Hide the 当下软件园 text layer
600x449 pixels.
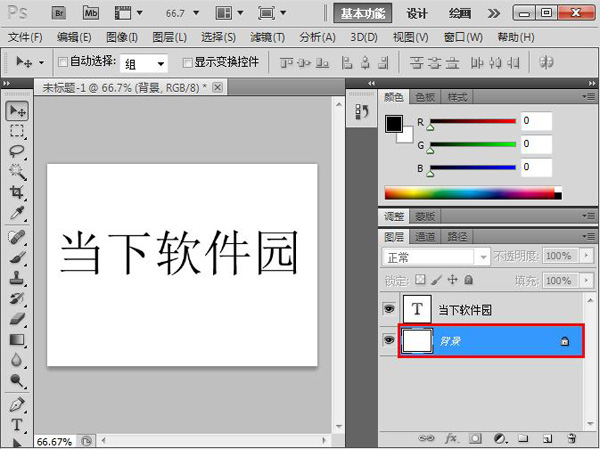click(x=389, y=309)
